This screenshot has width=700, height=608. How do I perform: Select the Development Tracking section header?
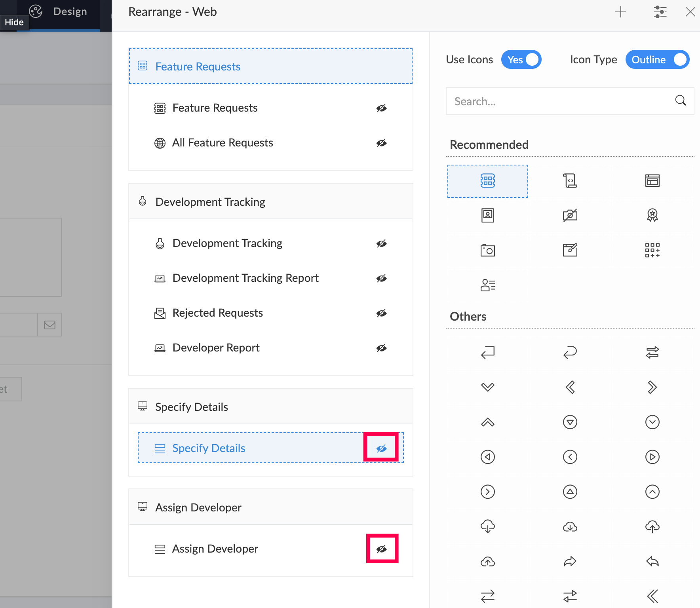(x=271, y=201)
